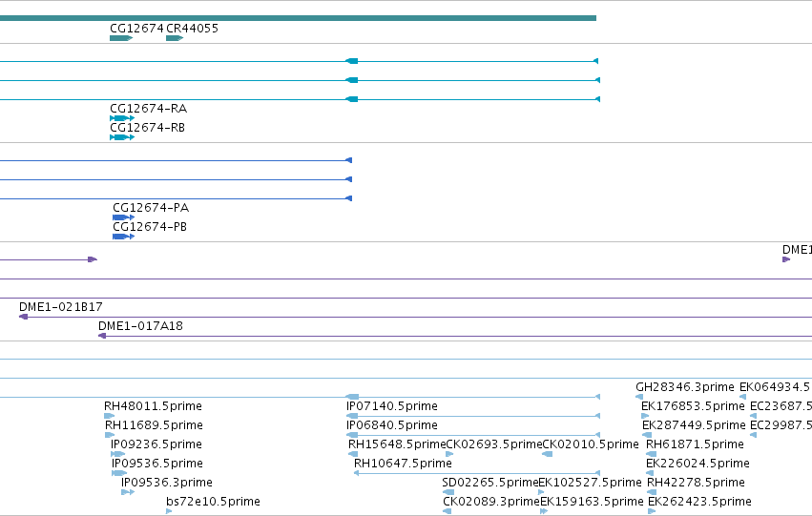Click the IP06840.5prime label

tap(392, 425)
